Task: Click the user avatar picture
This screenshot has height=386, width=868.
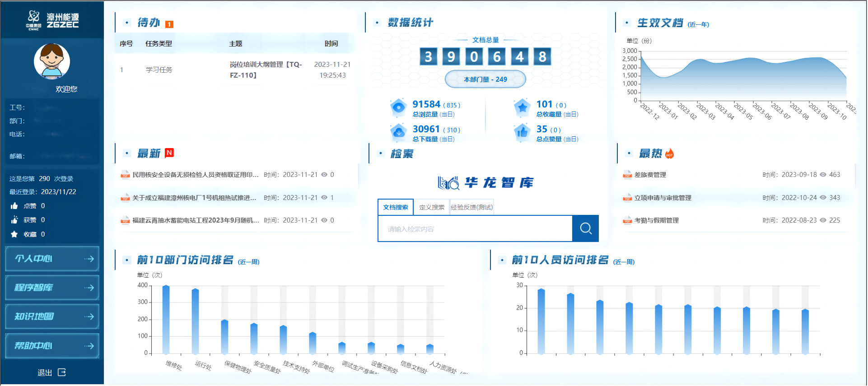Action: [x=52, y=61]
